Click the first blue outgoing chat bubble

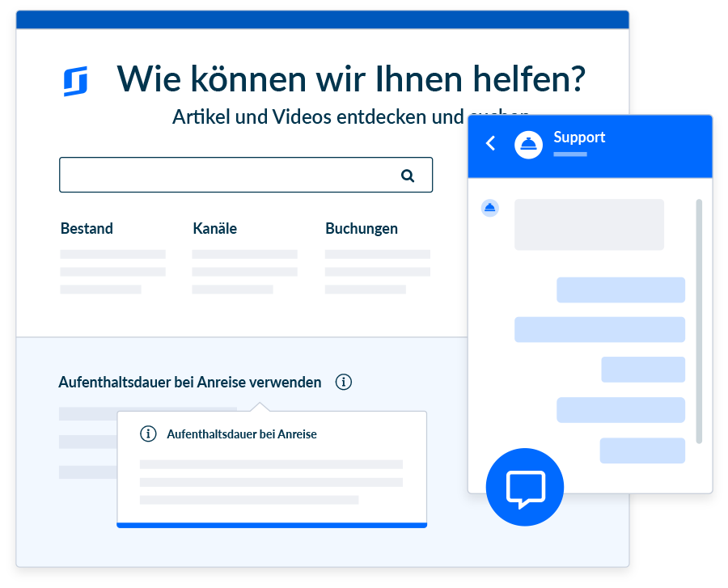click(x=620, y=290)
